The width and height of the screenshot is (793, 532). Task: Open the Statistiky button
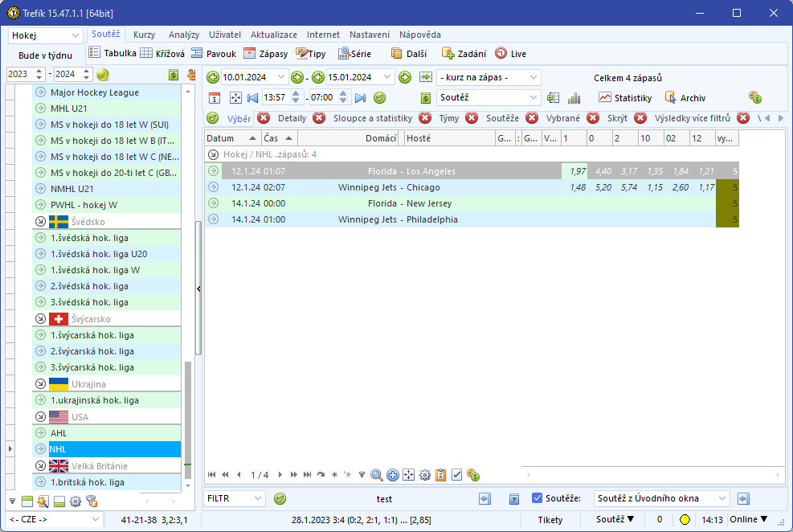tap(625, 97)
